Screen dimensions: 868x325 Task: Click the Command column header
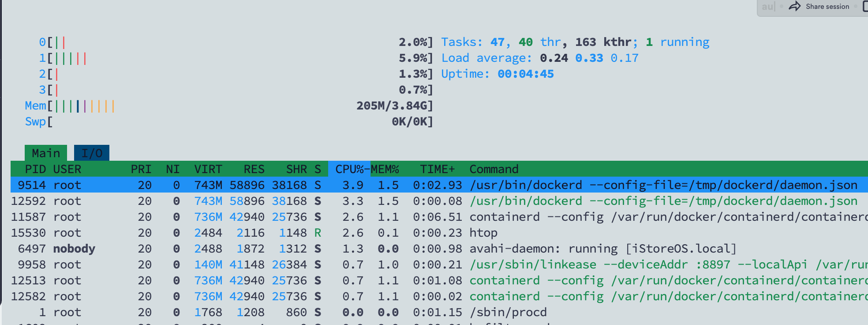(494, 169)
